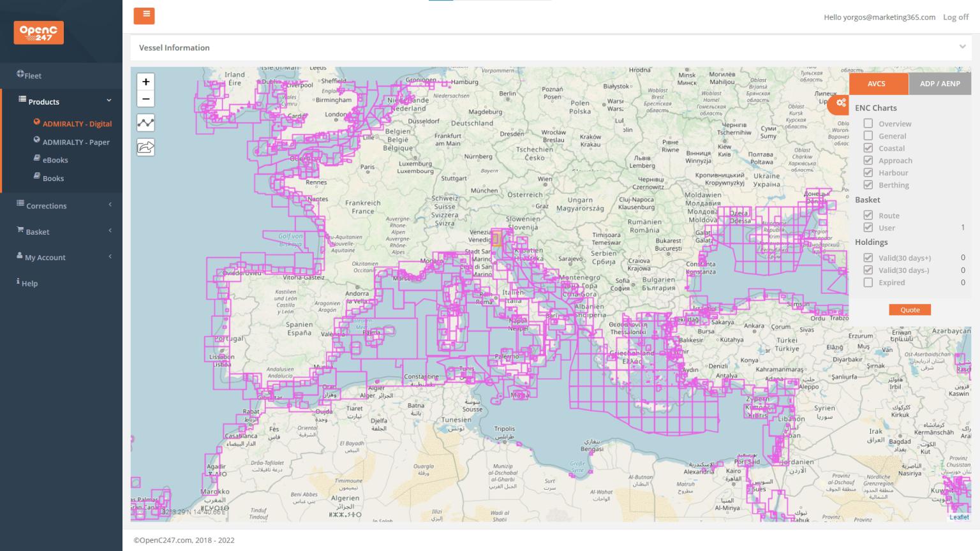Enable the Overview ENC charts checkbox
This screenshot has width=980, height=551.
868,123
